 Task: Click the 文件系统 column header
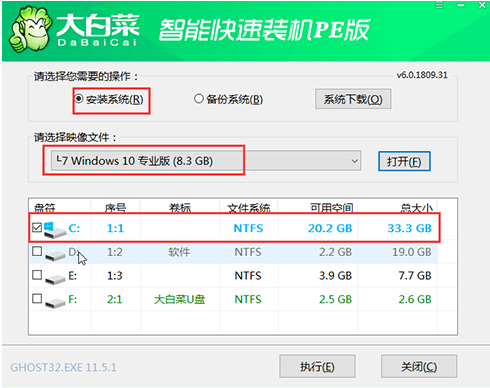coord(249,208)
